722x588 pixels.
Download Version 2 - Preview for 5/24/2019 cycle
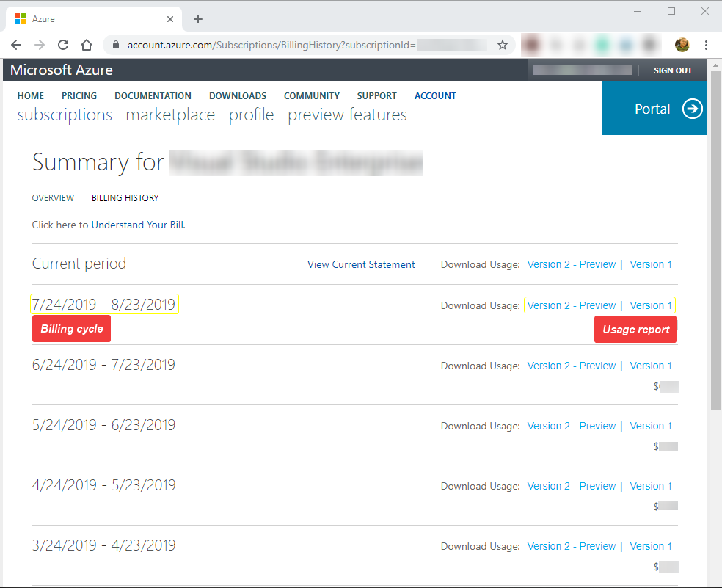pyautogui.click(x=572, y=426)
